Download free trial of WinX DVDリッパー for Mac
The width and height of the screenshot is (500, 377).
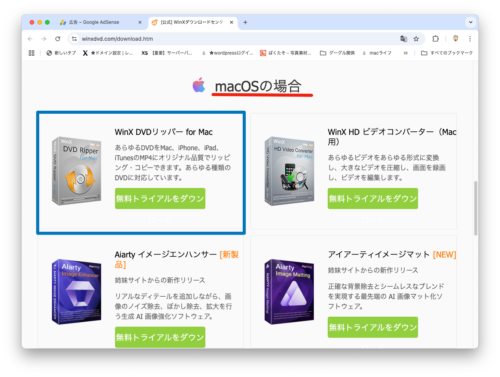[x=160, y=199]
